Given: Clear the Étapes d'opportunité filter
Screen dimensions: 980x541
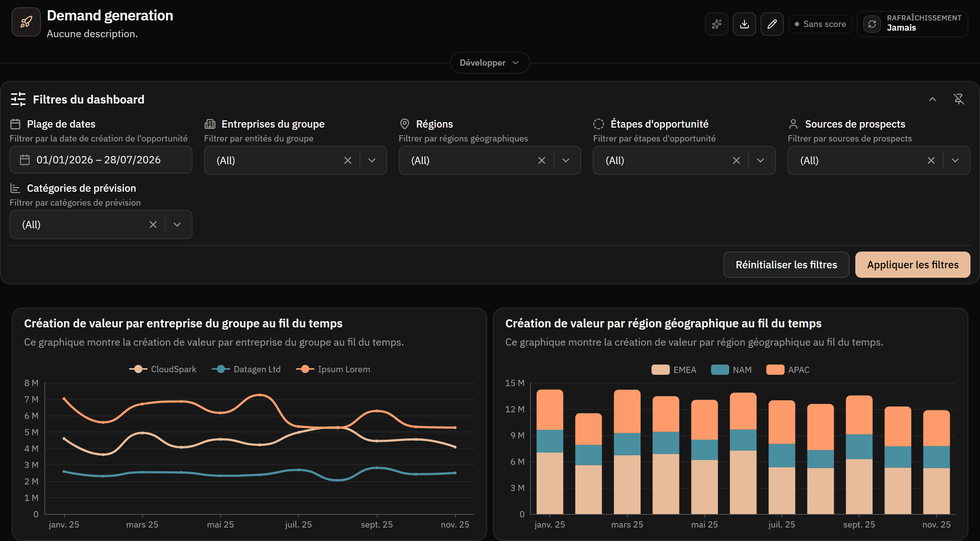Looking at the screenshot, I should (736, 160).
